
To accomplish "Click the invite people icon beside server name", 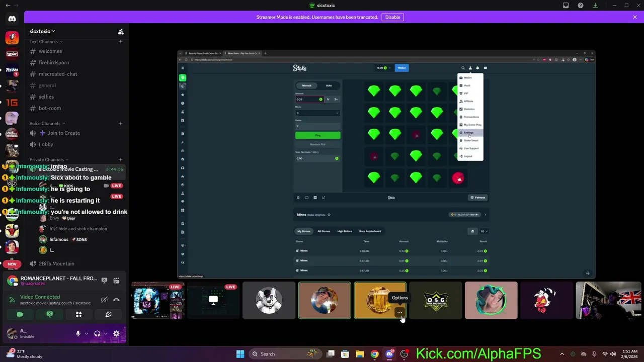I will coord(121,32).
